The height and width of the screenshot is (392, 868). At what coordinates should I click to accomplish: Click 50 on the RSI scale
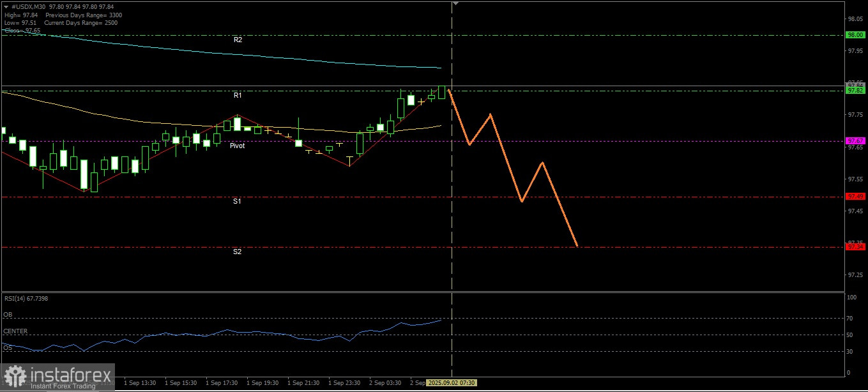click(x=850, y=335)
